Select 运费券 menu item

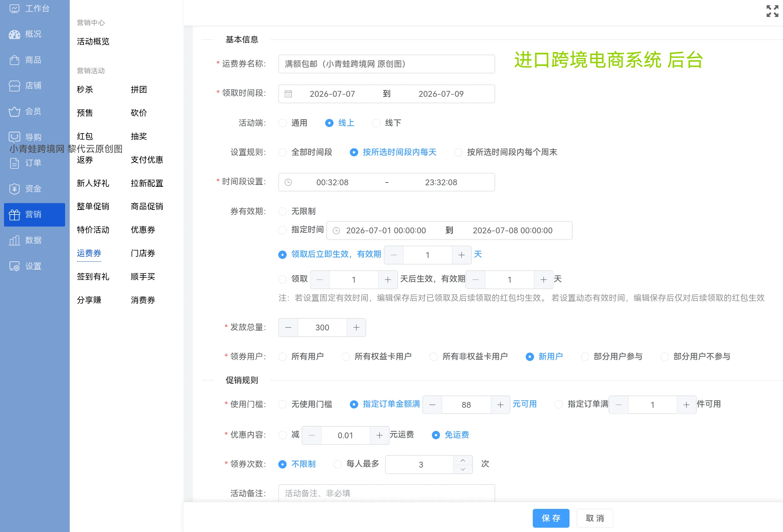coord(89,253)
